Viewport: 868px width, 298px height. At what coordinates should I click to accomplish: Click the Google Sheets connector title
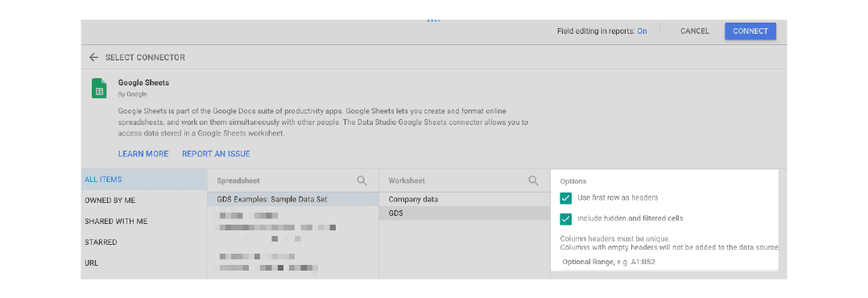tap(143, 82)
